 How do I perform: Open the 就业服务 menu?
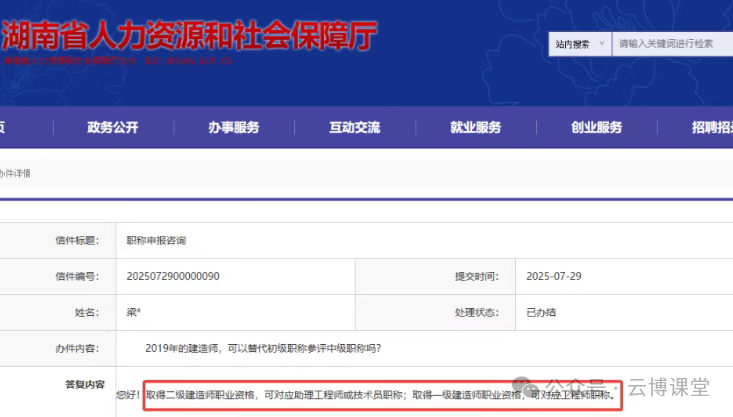[475, 127]
